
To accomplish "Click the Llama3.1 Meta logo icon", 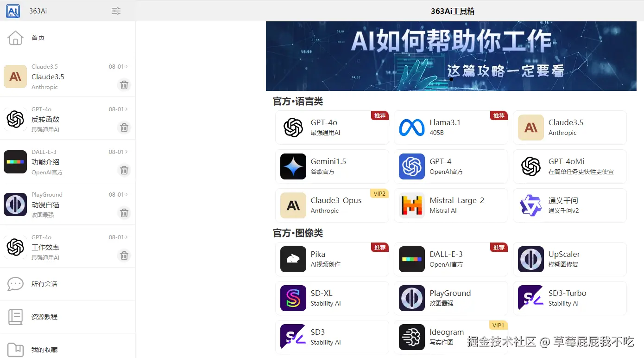I will (412, 128).
